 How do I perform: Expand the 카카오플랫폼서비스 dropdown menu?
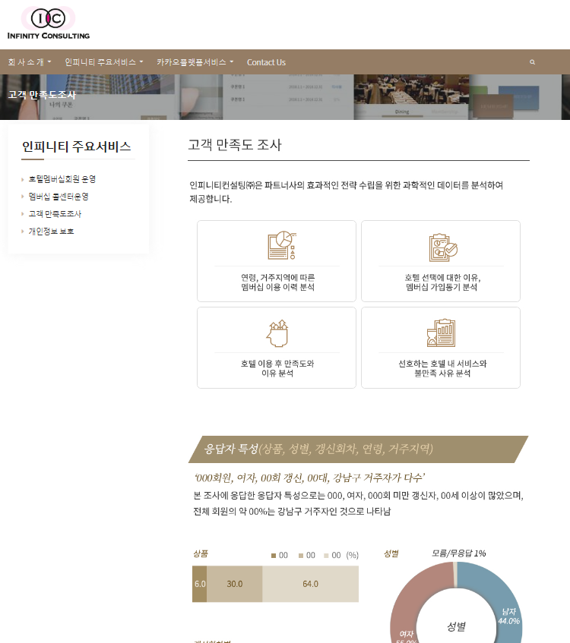(195, 62)
